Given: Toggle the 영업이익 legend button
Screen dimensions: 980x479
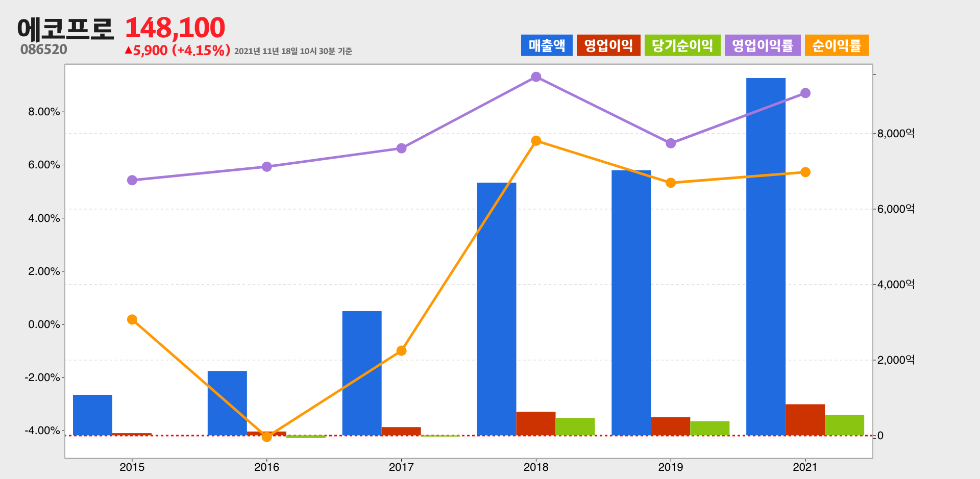Looking at the screenshot, I should [608, 45].
